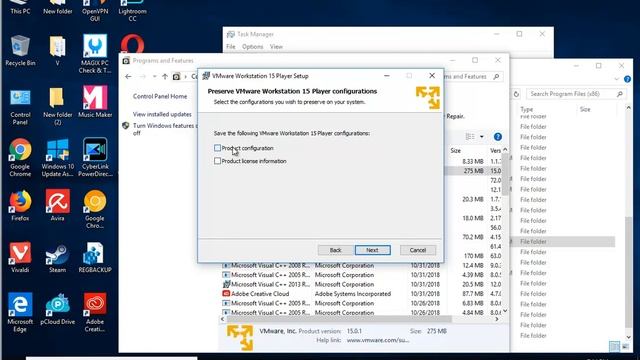Open This PC desktop icon
The height and width of the screenshot is (360, 640).
(20, 8)
